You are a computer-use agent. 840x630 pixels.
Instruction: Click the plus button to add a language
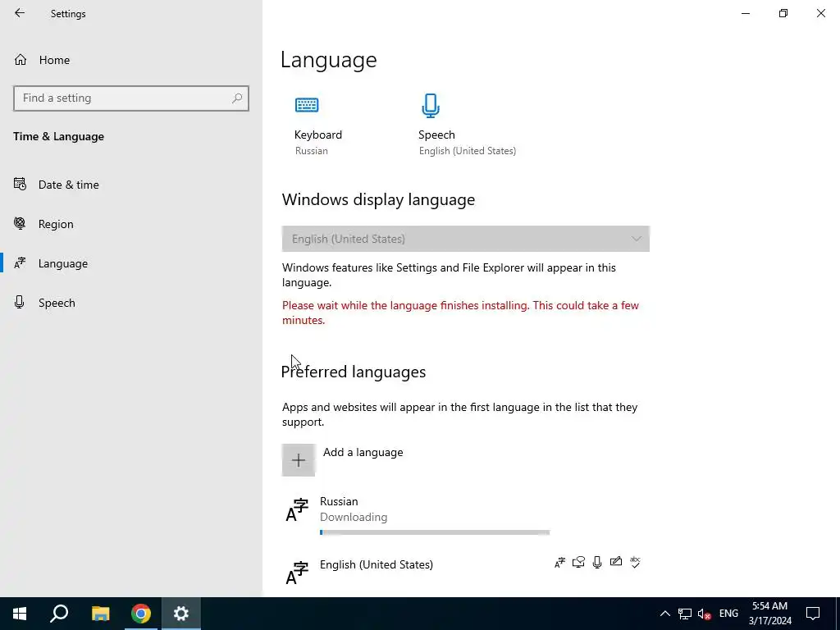pos(299,459)
